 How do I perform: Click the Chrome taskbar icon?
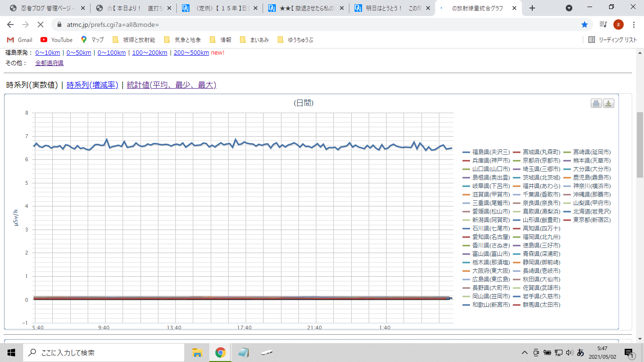pyautogui.click(x=220, y=353)
